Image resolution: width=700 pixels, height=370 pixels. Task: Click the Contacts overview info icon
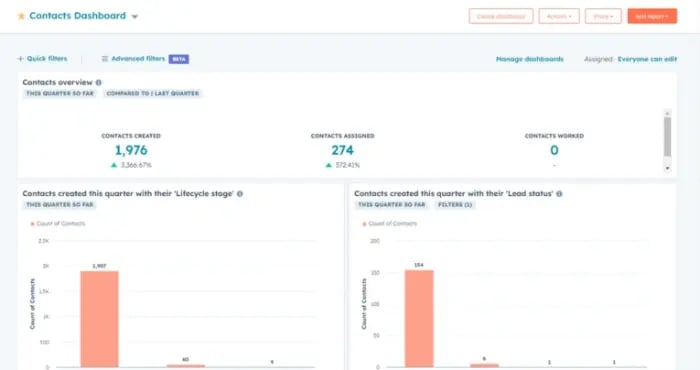tap(99, 82)
